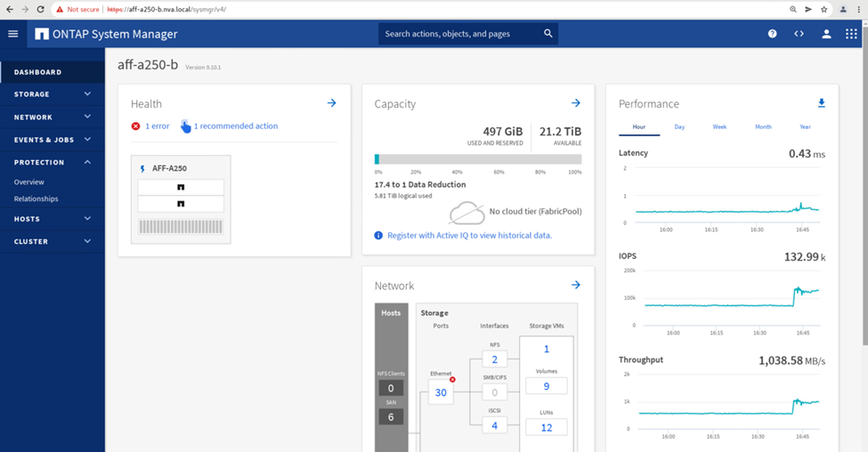
Task: Click the 1 recommended action link
Action: pos(235,126)
